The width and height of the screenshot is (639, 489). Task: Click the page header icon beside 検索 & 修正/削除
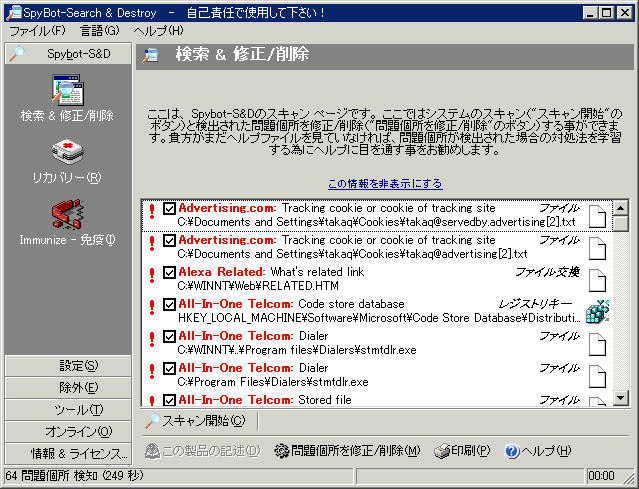150,55
